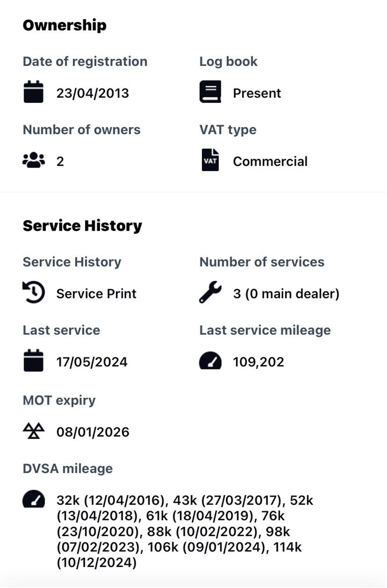
Task: Click the calendar icon beside last service
Action: coord(33,361)
